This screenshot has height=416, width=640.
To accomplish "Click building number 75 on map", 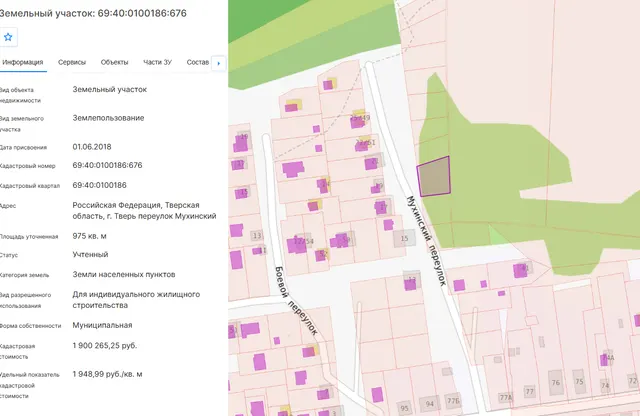I will [579, 382].
